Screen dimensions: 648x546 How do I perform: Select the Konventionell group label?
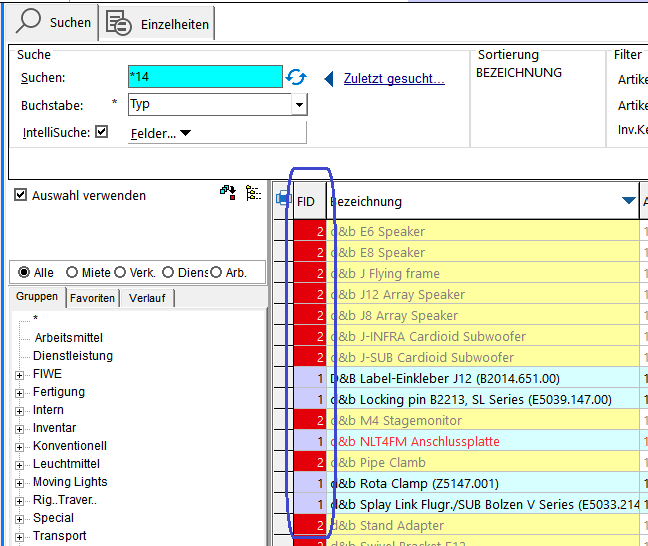[70, 446]
